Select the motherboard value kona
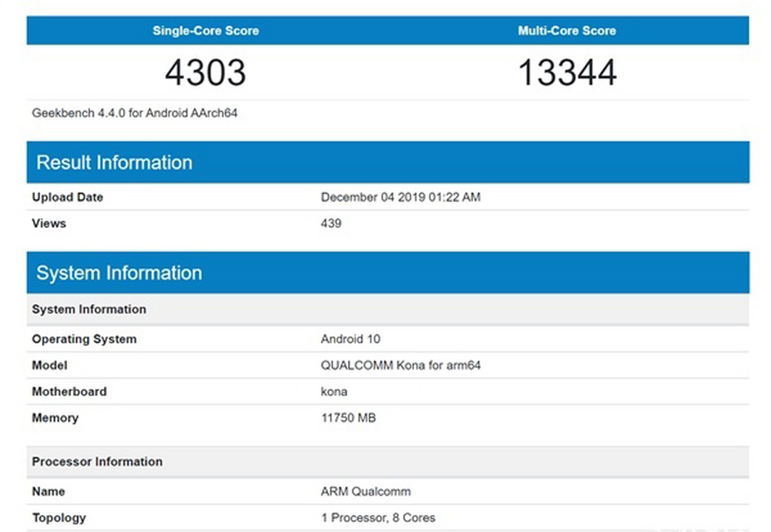This screenshot has height=532, width=771. point(334,392)
